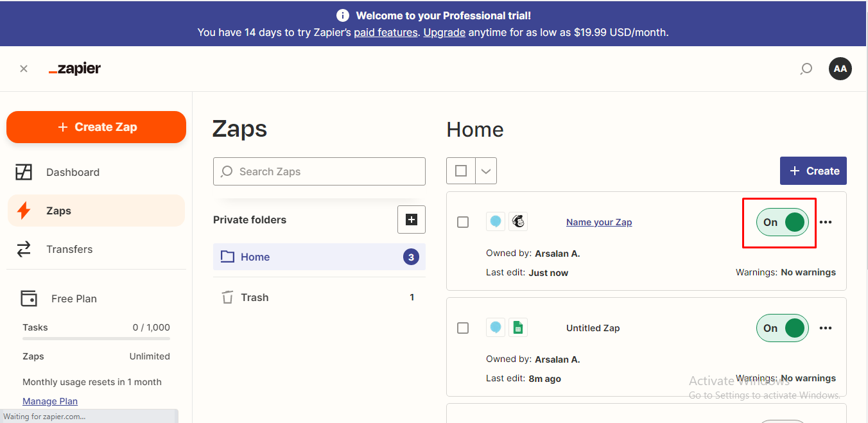This screenshot has width=868, height=423.
Task: Click the info icon in the trial banner
Action: point(343,15)
